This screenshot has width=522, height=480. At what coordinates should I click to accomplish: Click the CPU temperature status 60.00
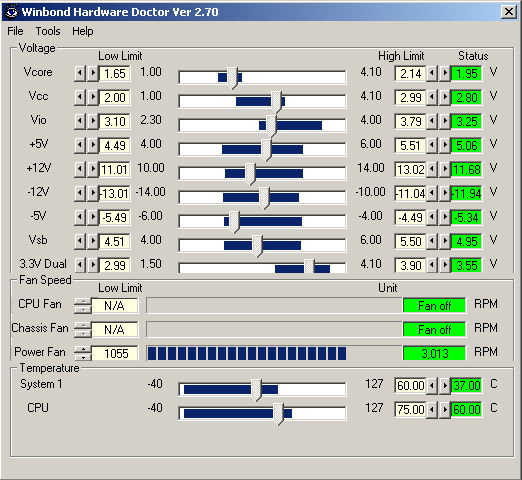pos(467,409)
